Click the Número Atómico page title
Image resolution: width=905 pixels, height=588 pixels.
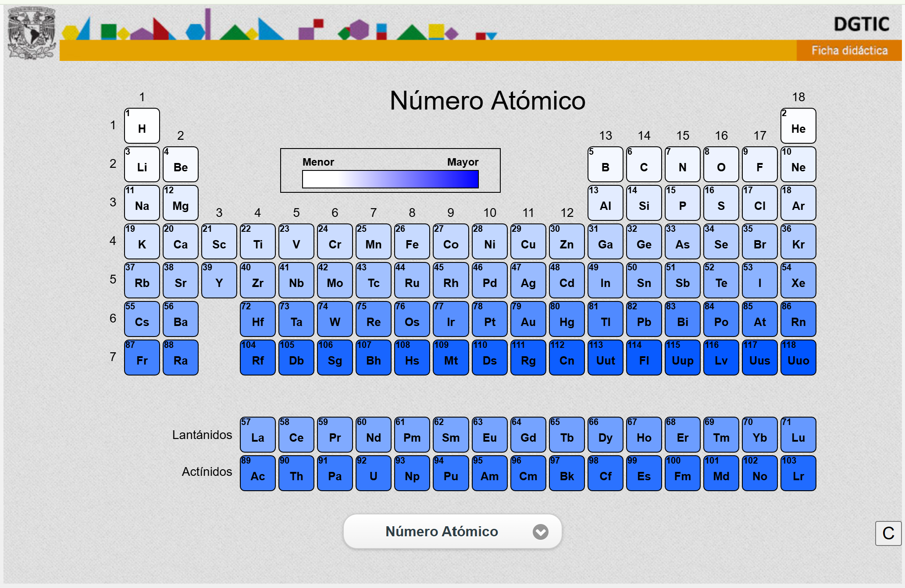pyautogui.click(x=487, y=101)
